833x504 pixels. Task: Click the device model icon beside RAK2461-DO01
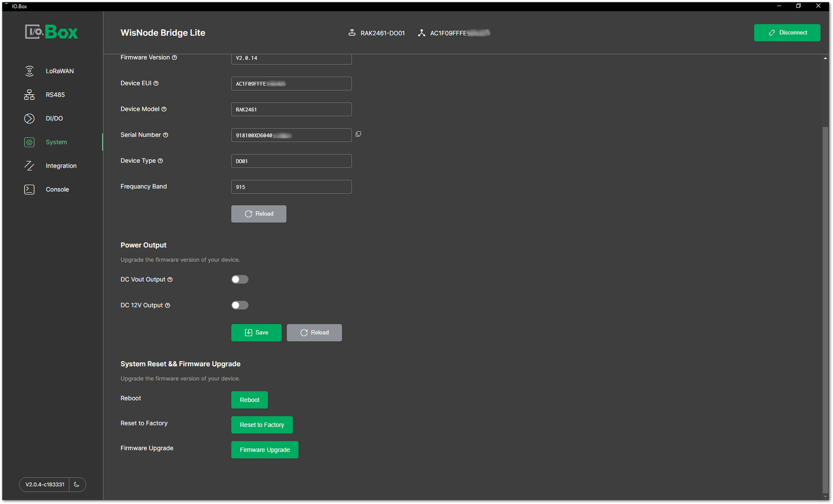pyautogui.click(x=352, y=33)
